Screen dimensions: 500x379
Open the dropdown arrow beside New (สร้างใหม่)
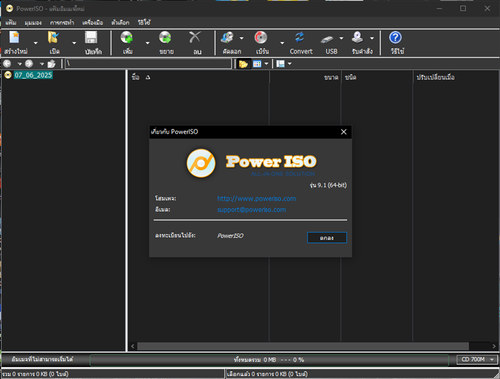click(x=35, y=43)
